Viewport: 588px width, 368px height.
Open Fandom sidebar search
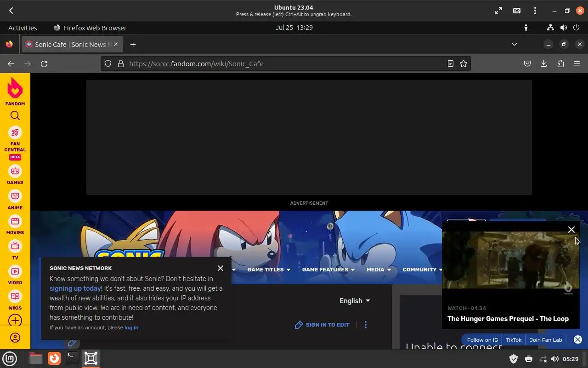click(15, 115)
